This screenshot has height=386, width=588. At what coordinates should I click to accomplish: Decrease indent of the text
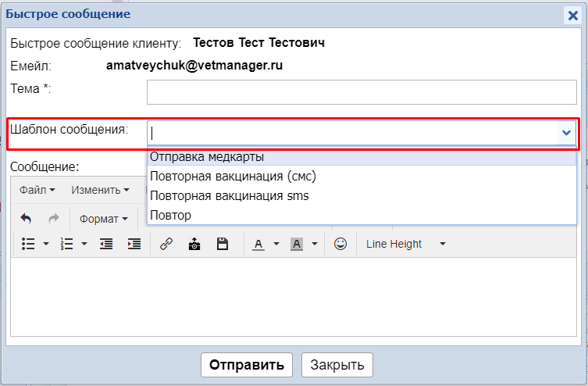pos(106,244)
